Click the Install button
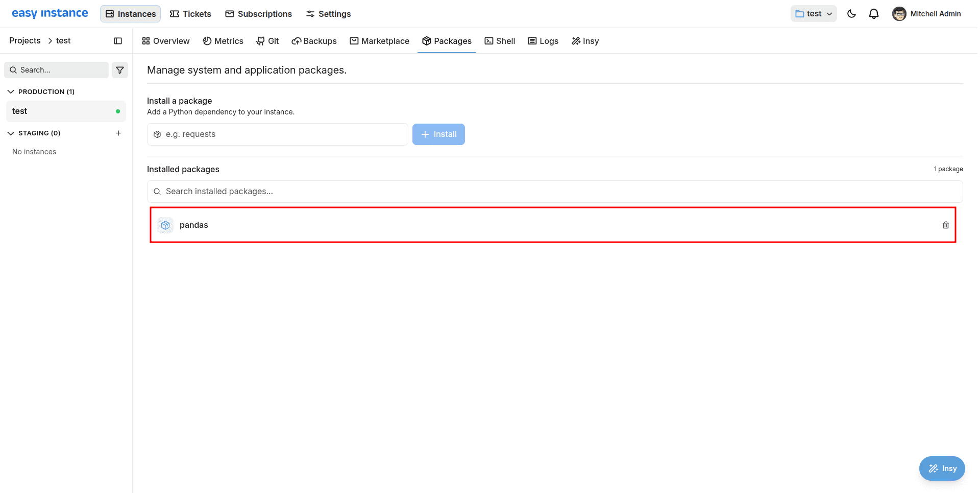980x493 pixels. click(438, 134)
